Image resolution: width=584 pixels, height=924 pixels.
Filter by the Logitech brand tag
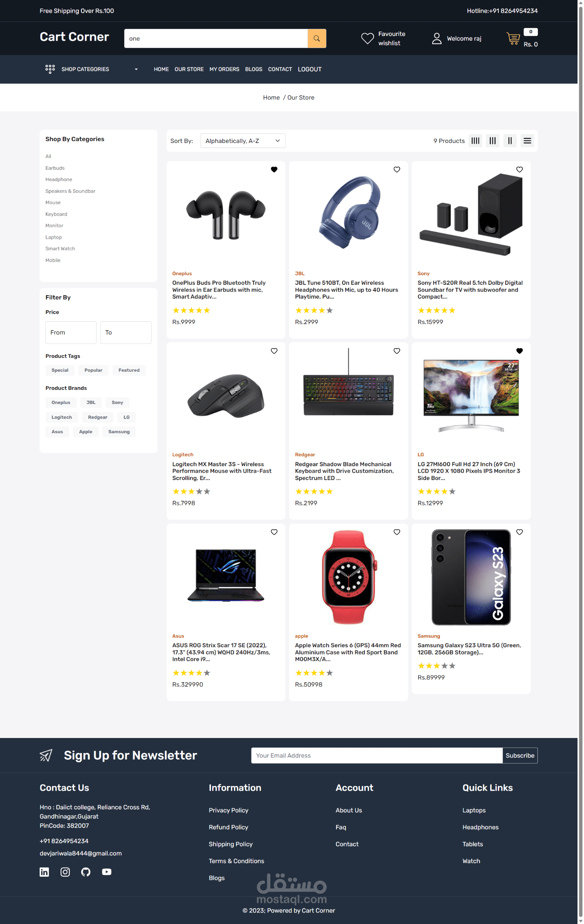pyautogui.click(x=62, y=417)
